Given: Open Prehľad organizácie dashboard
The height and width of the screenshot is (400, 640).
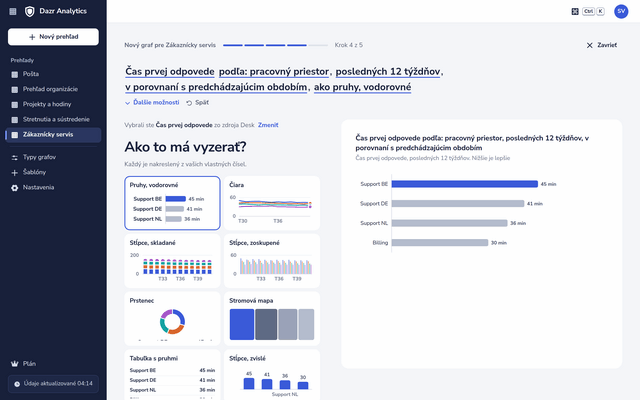Looking at the screenshot, I should point(53,89).
